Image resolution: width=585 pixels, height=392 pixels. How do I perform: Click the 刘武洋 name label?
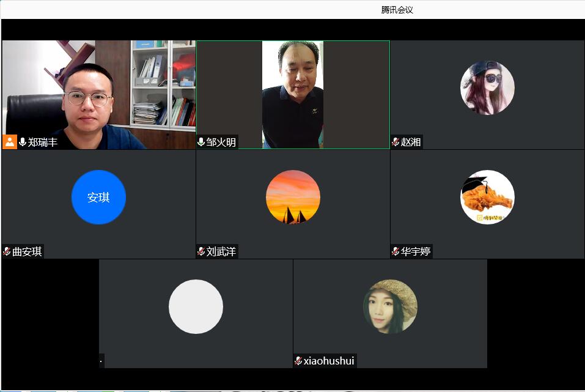click(x=221, y=251)
